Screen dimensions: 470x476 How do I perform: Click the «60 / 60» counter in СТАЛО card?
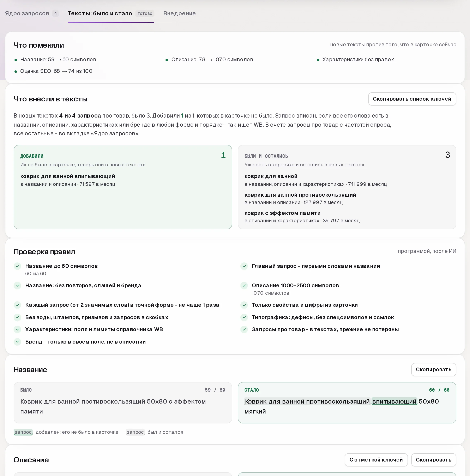pos(439,390)
